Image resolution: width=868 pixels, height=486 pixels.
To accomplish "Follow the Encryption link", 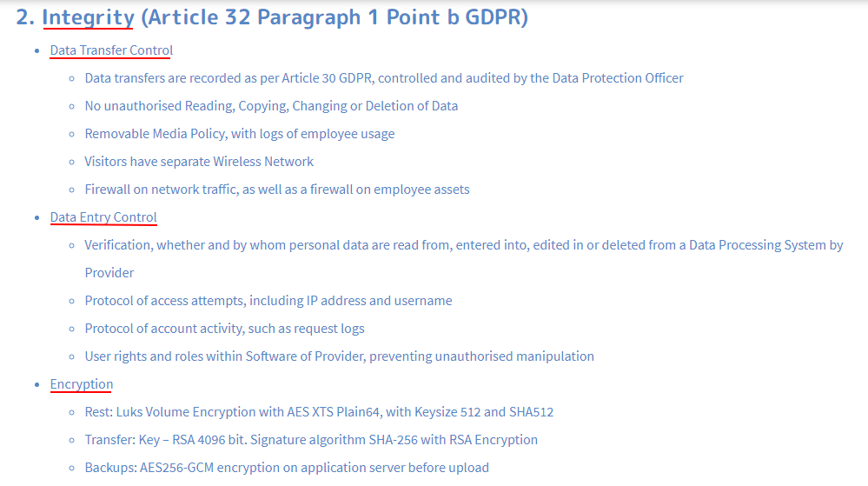I will [x=82, y=384].
